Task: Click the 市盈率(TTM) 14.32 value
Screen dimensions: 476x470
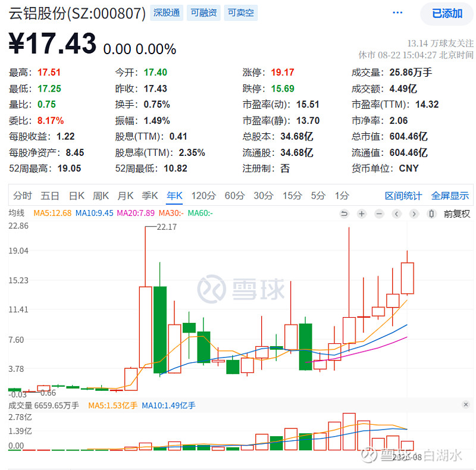Action: (427, 105)
